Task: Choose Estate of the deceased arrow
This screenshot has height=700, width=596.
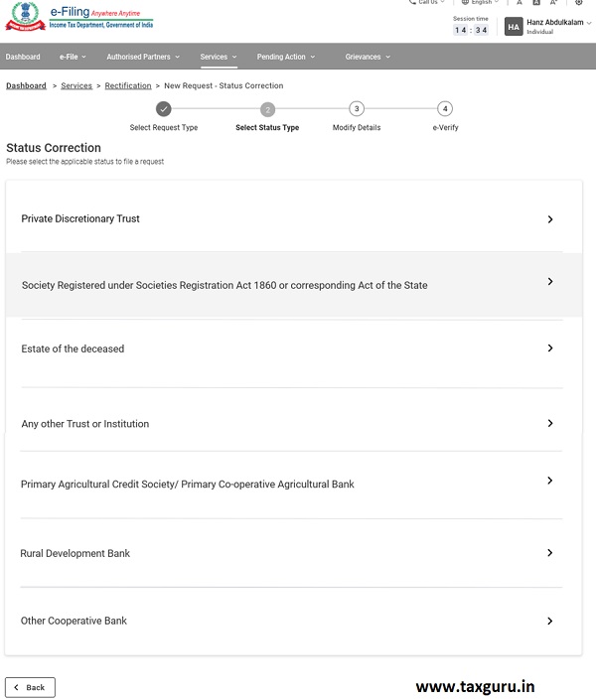Action: [x=550, y=349]
